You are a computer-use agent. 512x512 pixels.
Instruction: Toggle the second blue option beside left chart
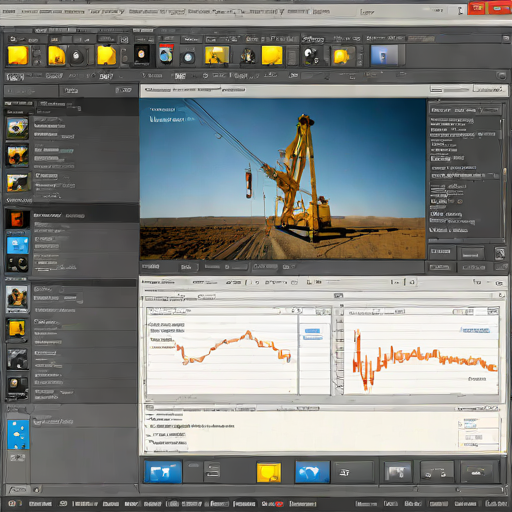pyautogui.click(x=312, y=338)
